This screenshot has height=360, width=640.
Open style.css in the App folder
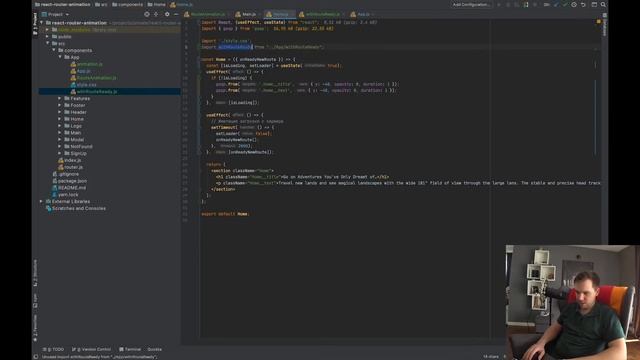click(84, 85)
